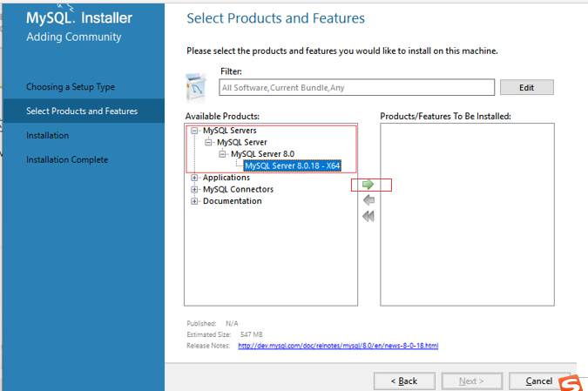588x391 pixels.
Task: Go to the Installation step
Action: click(47, 135)
